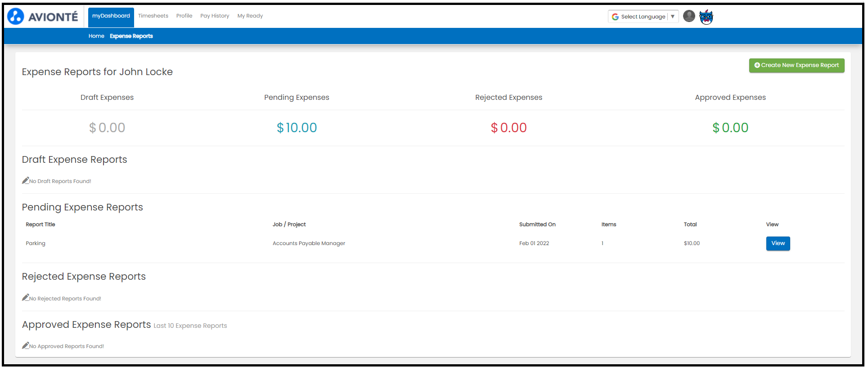Click the Accounts Payable Manager cell

click(309, 243)
